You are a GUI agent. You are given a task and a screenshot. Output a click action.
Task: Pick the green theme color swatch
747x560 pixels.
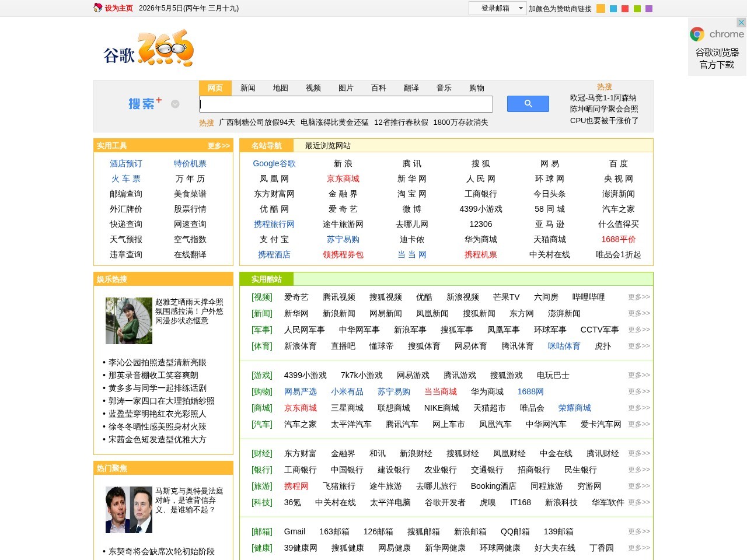[x=637, y=9]
